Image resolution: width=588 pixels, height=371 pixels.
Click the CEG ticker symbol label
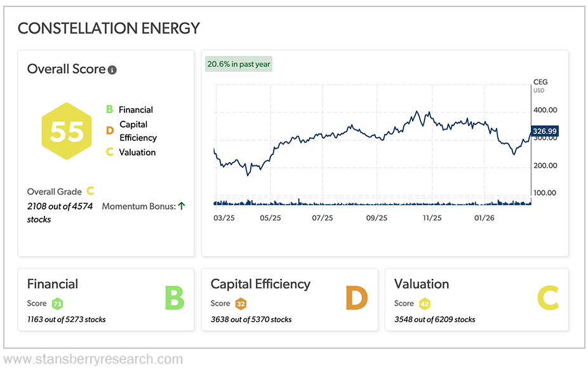tap(540, 82)
